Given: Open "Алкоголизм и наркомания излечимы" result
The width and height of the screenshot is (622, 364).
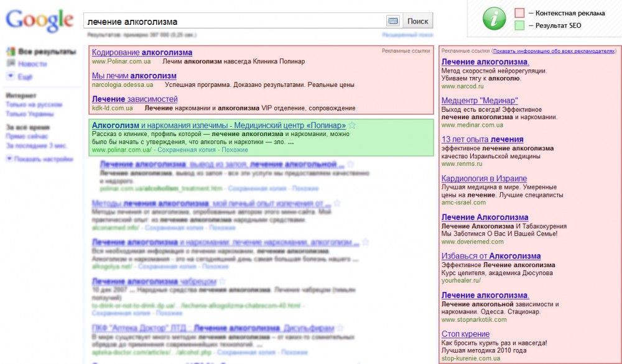Looking at the screenshot, I should point(219,125).
